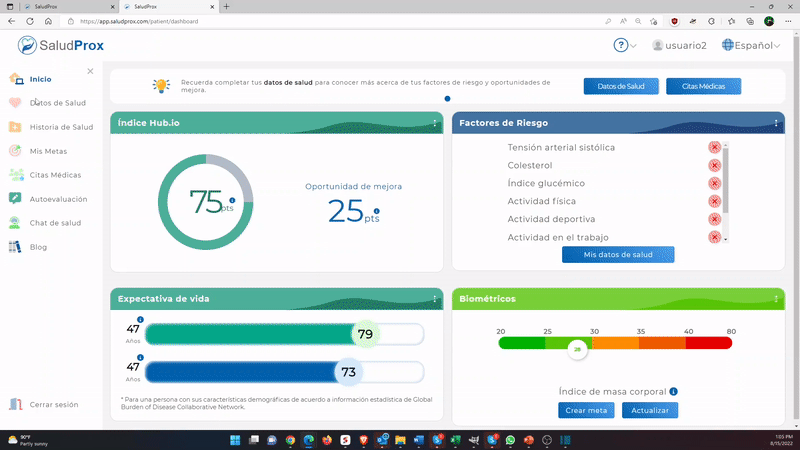Click the blue carousel dot under the banner
The height and width of the screenshot is (450, 800).
point(447,98)
